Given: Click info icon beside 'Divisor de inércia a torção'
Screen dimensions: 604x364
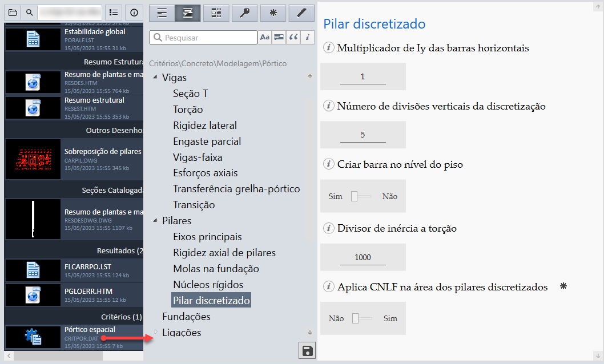Looking at the screenshot, I should click(329, 228).
